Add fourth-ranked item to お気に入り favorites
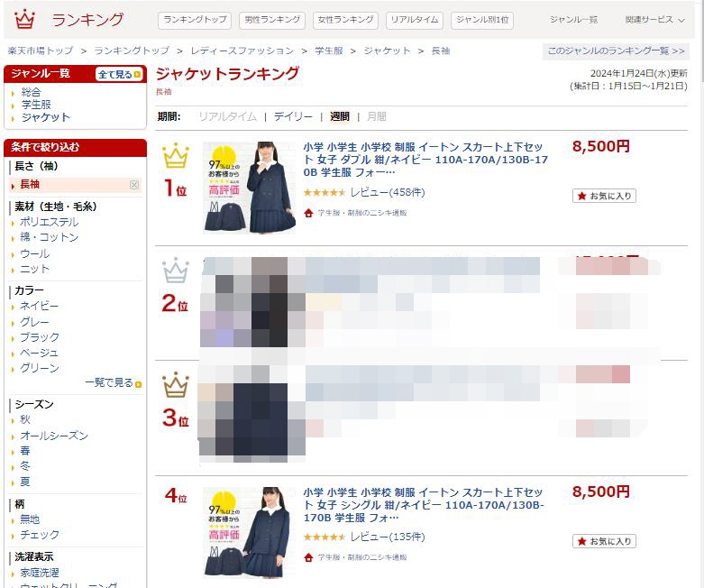The height and width of the screenshot is (588, 704). [604, 541]
